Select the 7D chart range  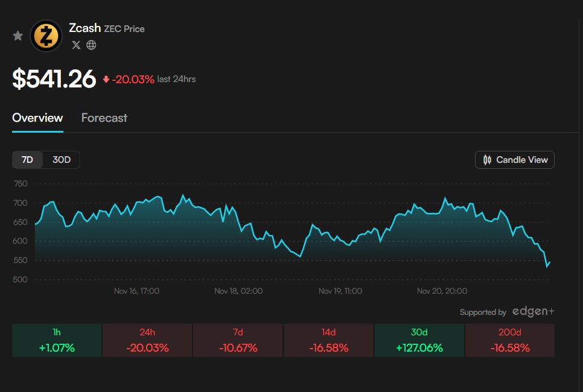pos(27,160)
